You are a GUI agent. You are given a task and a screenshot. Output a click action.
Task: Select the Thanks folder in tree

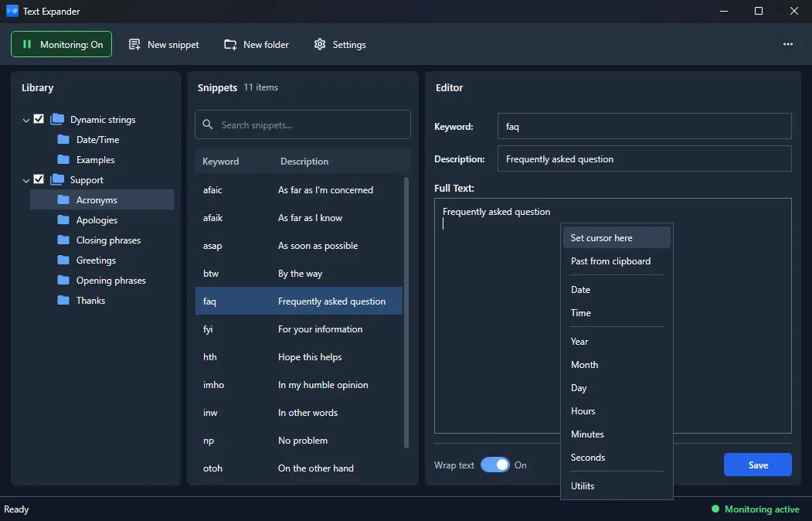[102, 301]
